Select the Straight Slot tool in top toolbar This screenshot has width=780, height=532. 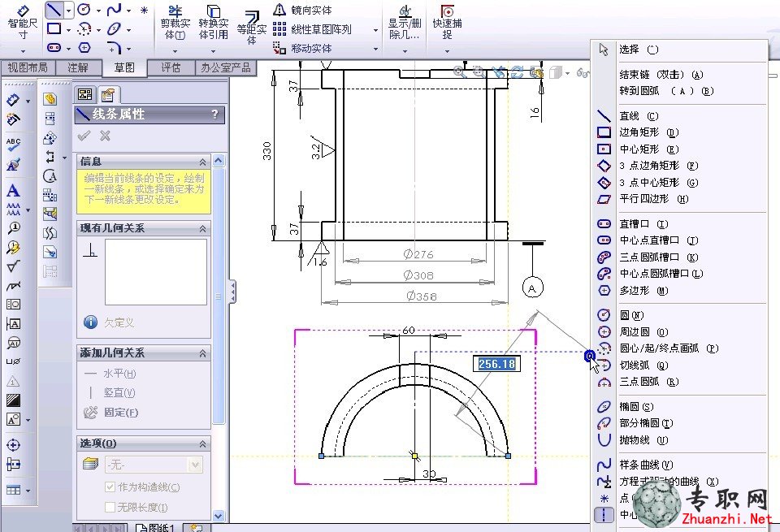pyautogui.click(x=54, y=48)
